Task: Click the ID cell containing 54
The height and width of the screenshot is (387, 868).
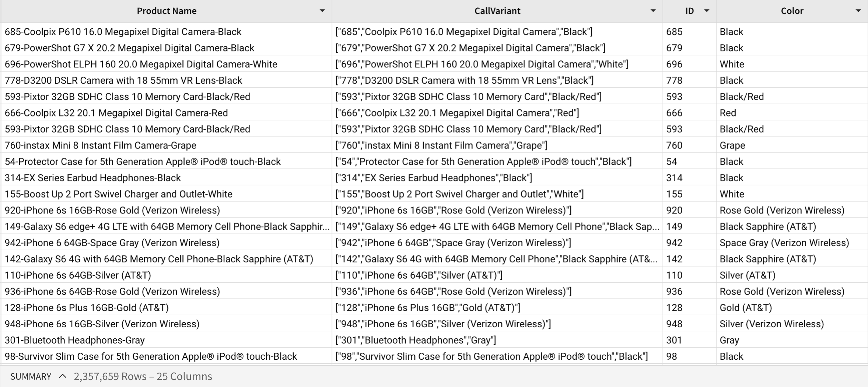Action: (x=689, y=161)
